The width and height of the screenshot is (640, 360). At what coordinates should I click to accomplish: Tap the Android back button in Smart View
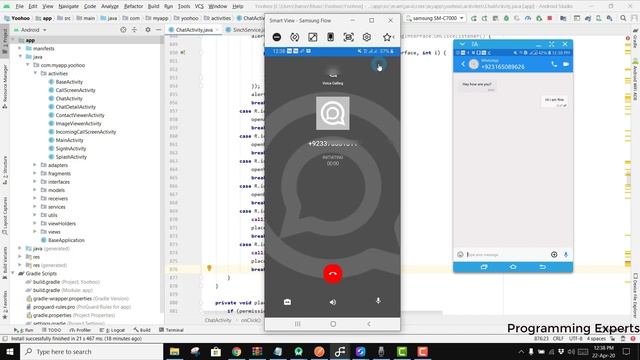click(369, 324)
